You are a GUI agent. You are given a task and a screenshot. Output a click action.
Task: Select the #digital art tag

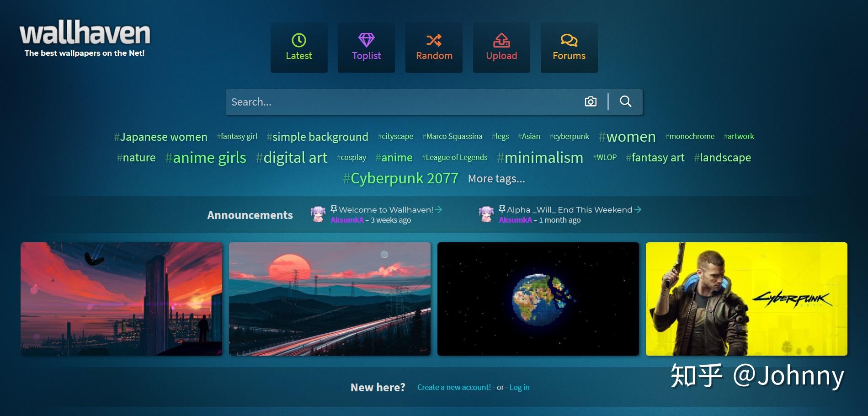pos(292,158)
